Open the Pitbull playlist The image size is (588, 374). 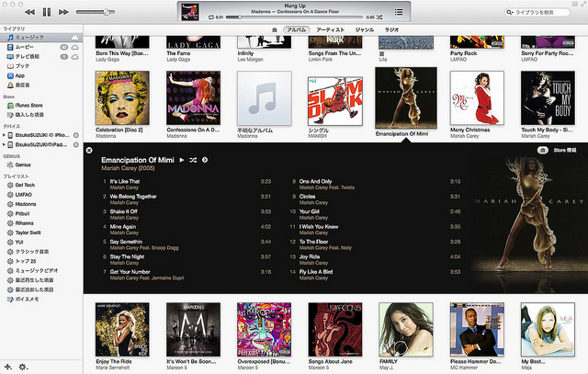tap(22, 213)
